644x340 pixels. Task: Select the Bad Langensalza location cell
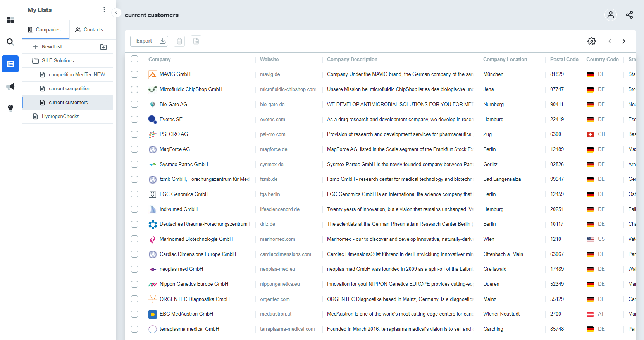502,179
